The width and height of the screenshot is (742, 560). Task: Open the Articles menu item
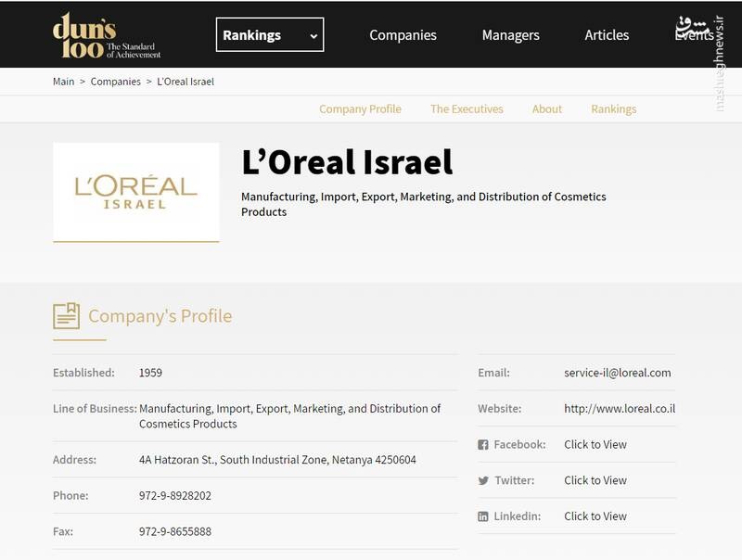pyautogui.click(x=607, y=35)
